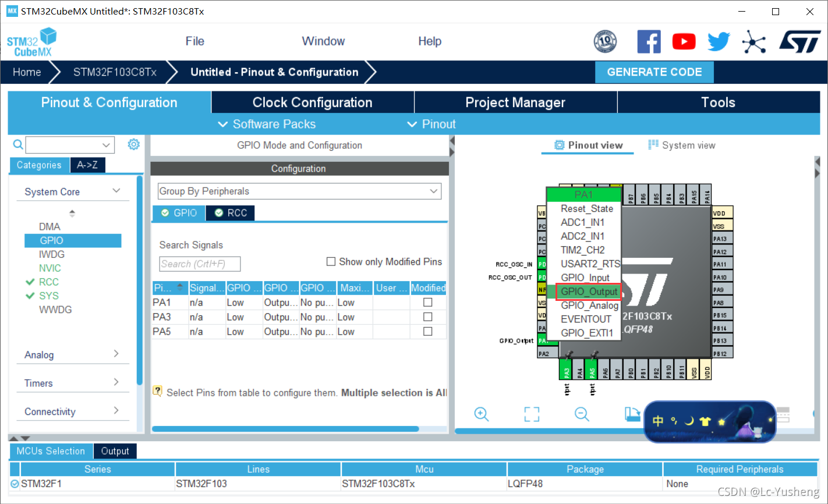Toggle the Show only Modified Pins checkbox
Image resolution: width=828 pixels, height=504 pixels.
click(x=331, y=262)
